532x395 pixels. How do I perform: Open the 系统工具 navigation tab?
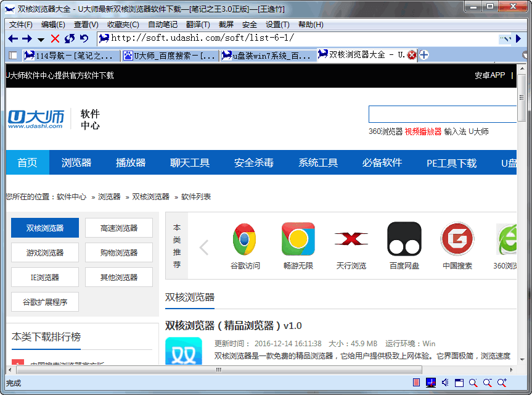(318, 163)
